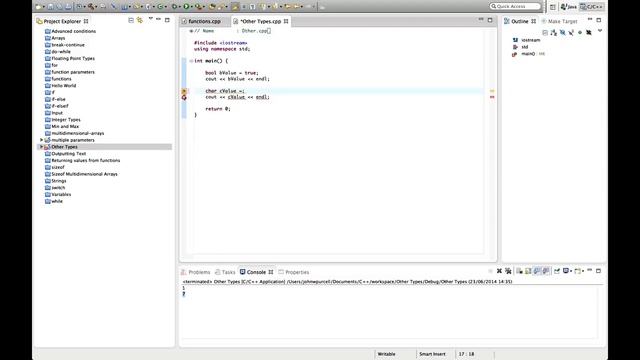Switch to the C/C++ perspective
The image size is (640, 360).
591,7
